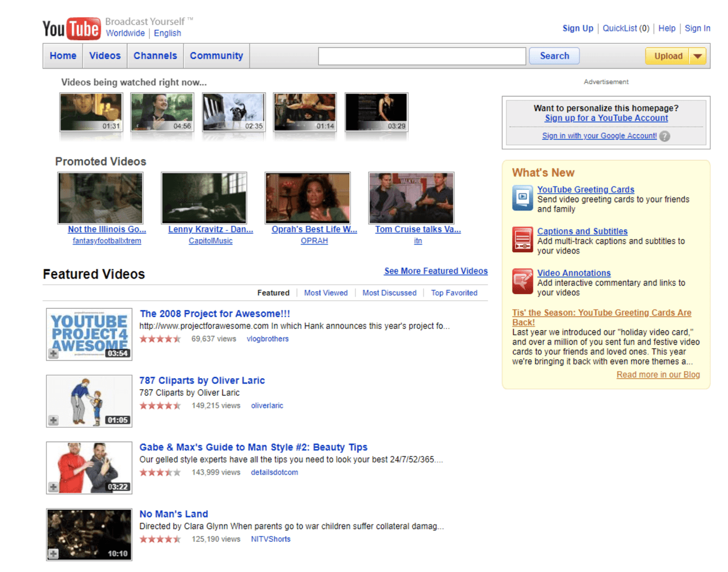Open the 02:35 video being watched now
Image resolution: width=728 pixels, height=572 pixels.
coord(234,113)
